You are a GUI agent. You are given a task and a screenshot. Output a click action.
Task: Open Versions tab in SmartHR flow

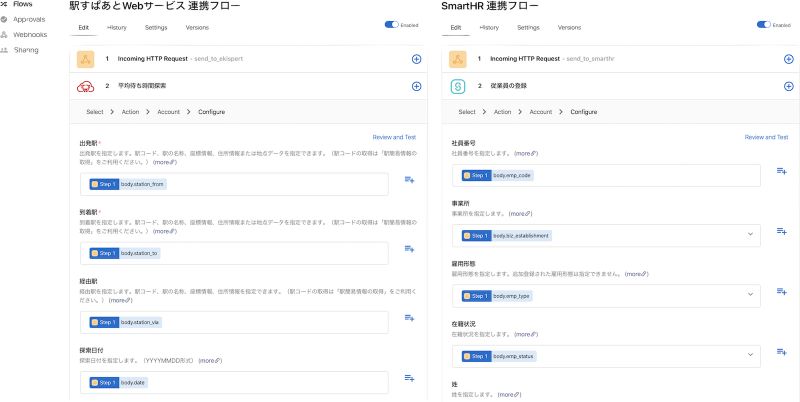point(569,28)
